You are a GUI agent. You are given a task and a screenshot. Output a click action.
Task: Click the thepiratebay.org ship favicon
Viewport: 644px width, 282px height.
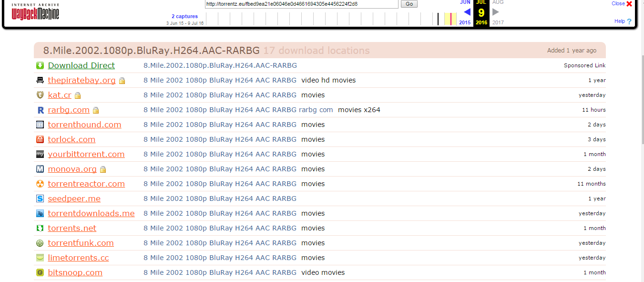point(40,80)
